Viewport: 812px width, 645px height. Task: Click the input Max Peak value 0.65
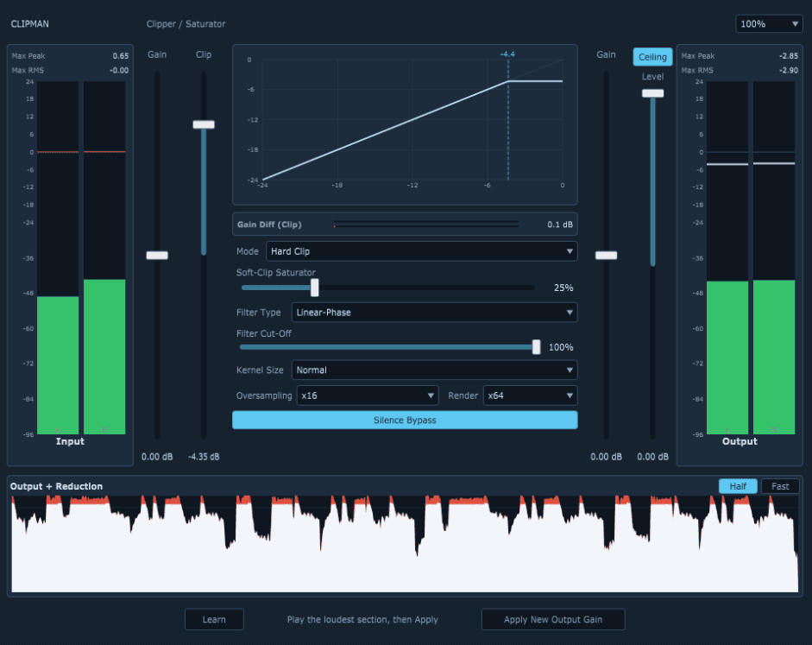coord(121,56)
